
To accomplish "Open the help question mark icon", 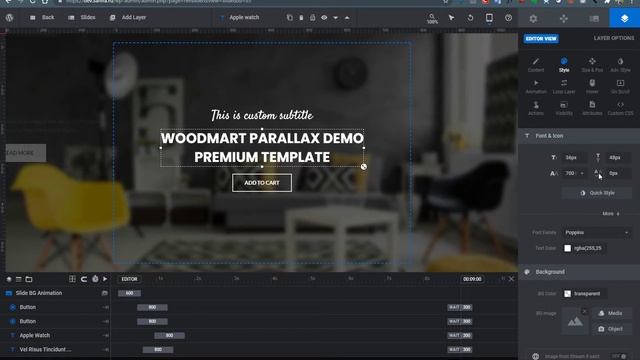I will point(508,18).
